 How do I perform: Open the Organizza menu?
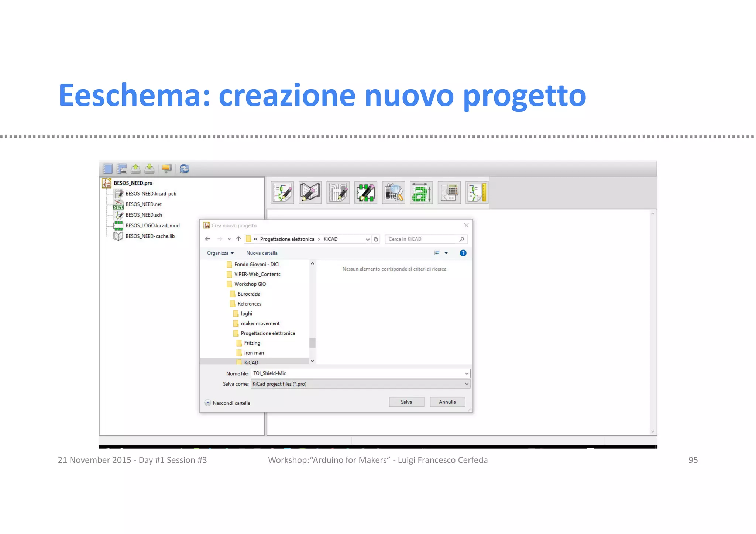click(x=220, y=253)
